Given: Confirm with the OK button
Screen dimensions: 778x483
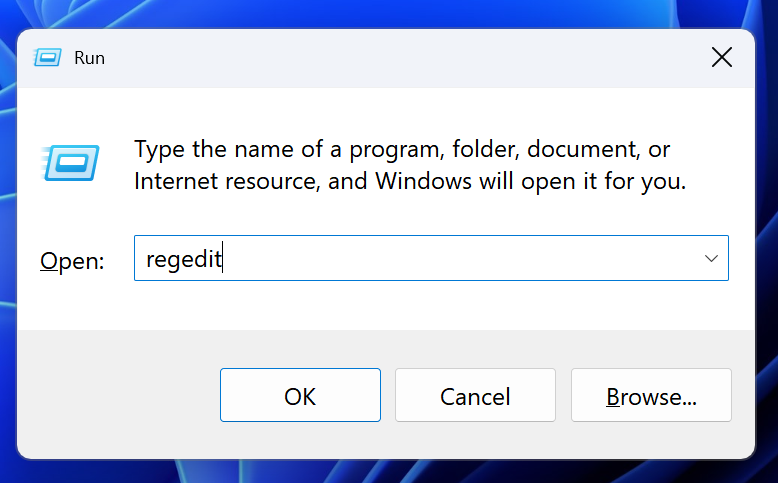Looking at the screenshot, I should point(300,395).
